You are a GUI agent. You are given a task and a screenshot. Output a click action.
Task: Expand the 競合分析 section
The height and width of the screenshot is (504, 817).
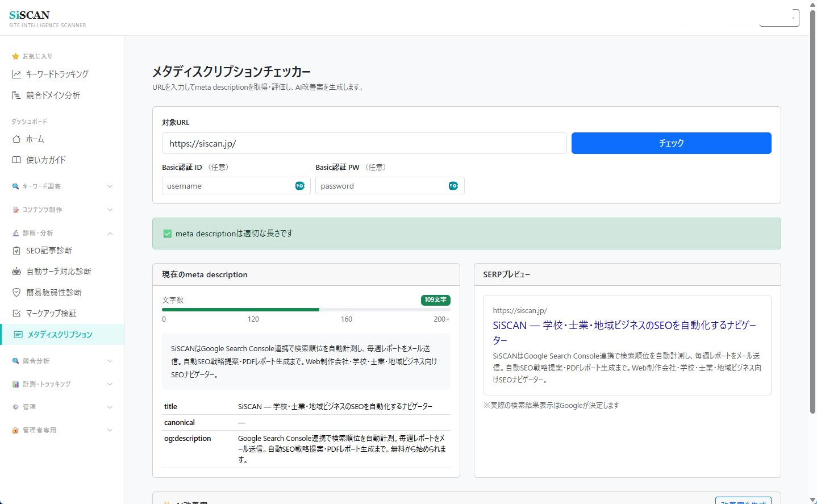click(x=62, y=361)
